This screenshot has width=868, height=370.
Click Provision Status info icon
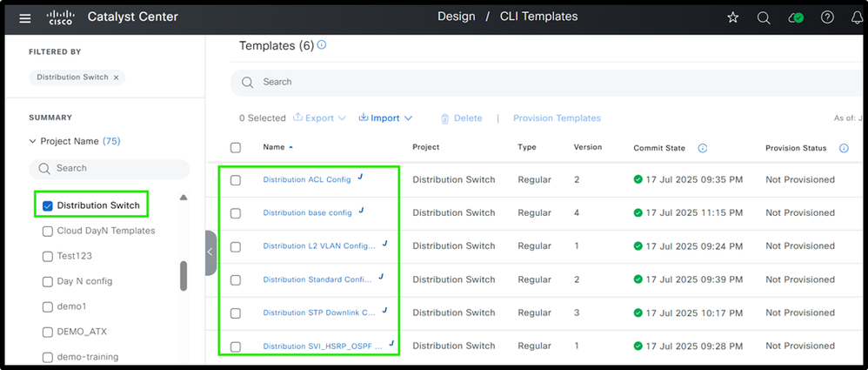pyautogui.click(x=844, y=148)
